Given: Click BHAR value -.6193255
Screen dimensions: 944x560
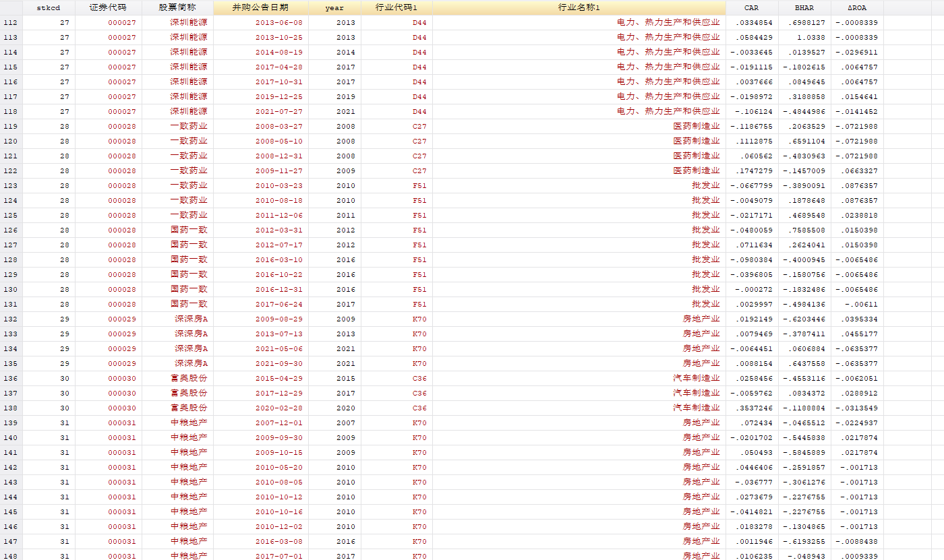Looking at the screenshot, I should point(804,541).
